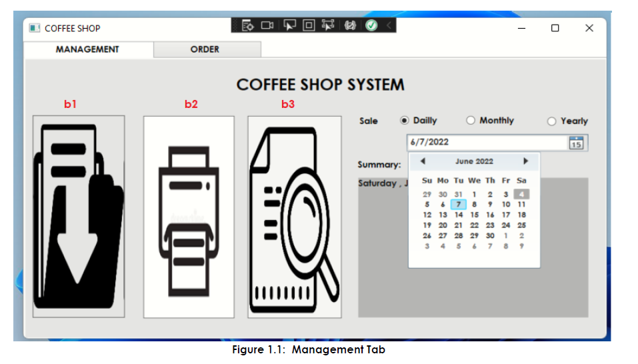Collapse the debug toolbar with left chevron

point(389,25)
